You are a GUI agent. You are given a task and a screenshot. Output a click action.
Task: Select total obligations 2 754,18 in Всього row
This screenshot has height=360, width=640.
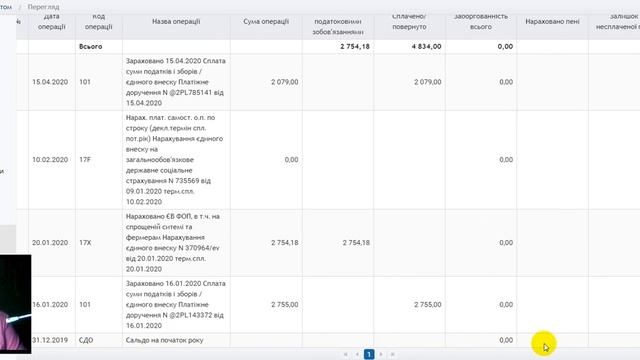(x=355, y=47)
